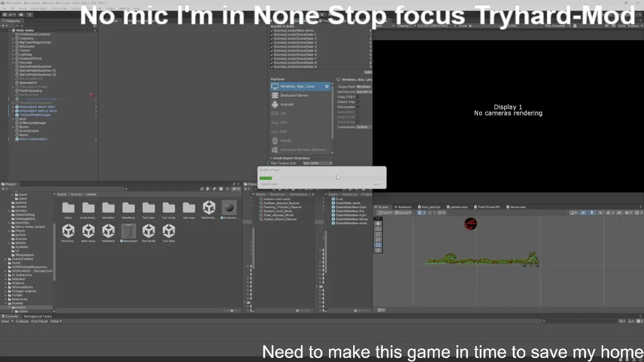Toggle the Copy PDB files checkbox

358,97
